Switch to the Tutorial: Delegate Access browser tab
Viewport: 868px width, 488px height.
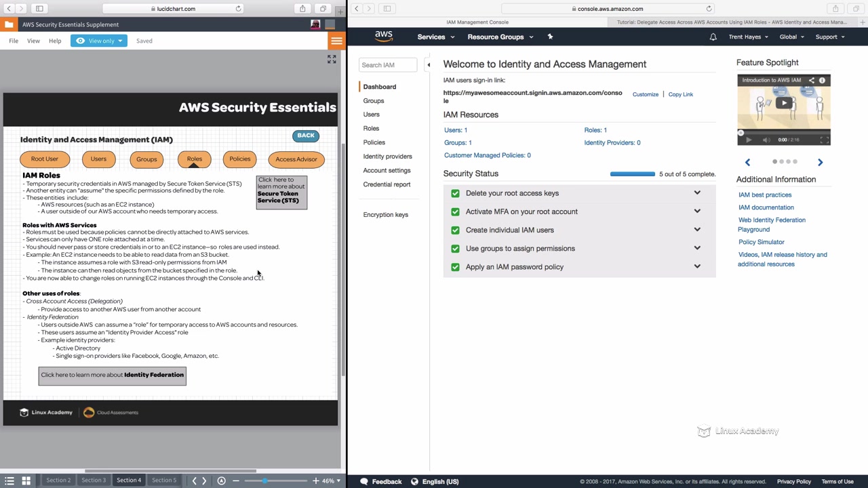pyautogui.click(x=732, y=22)
